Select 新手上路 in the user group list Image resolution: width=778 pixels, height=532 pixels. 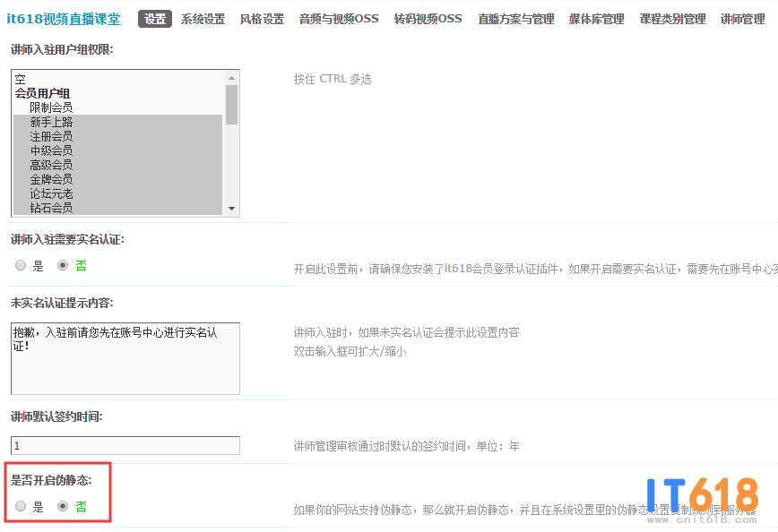click(117, 122)
